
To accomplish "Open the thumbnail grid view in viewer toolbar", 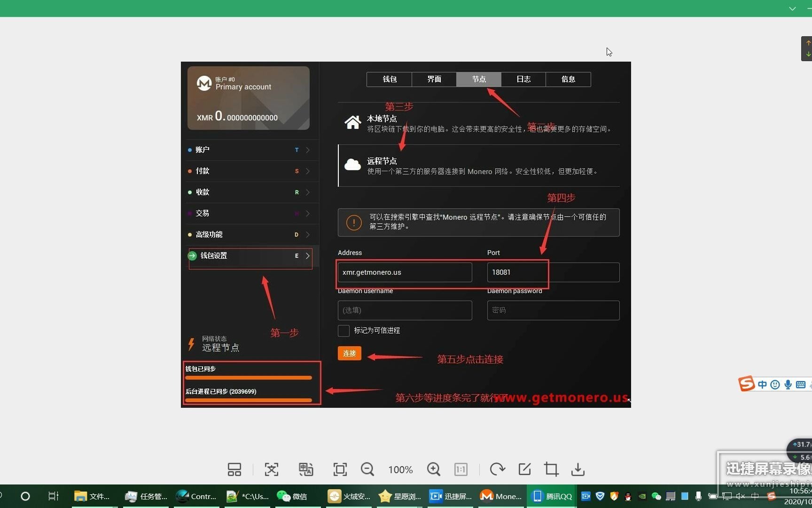I will [234, 469].
